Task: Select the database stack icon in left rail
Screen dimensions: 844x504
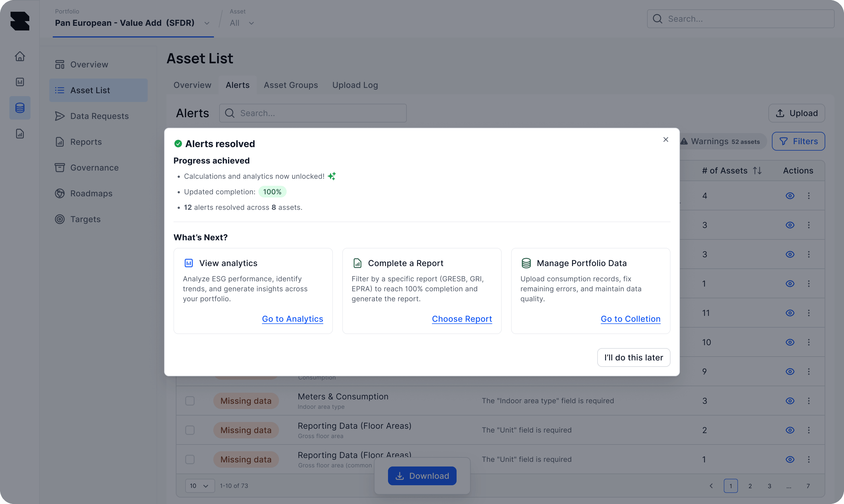Action: pos(20,108)
